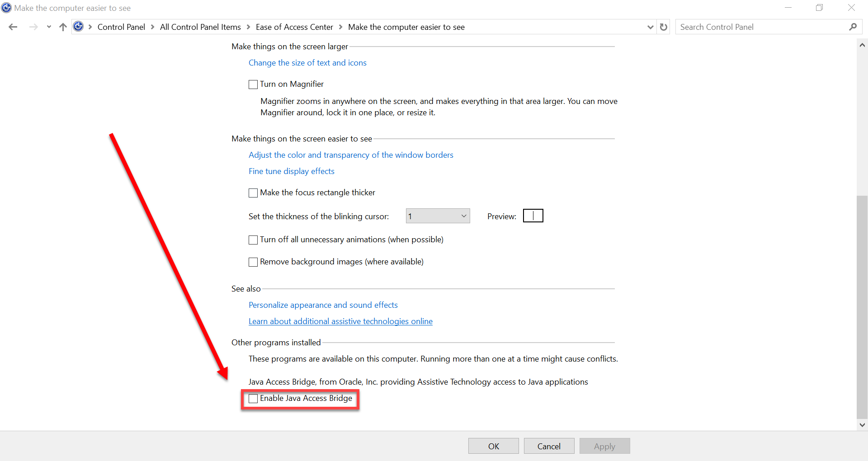Click the search magnifier icon
The image size is (868, 461).
[x=853, y=27]
